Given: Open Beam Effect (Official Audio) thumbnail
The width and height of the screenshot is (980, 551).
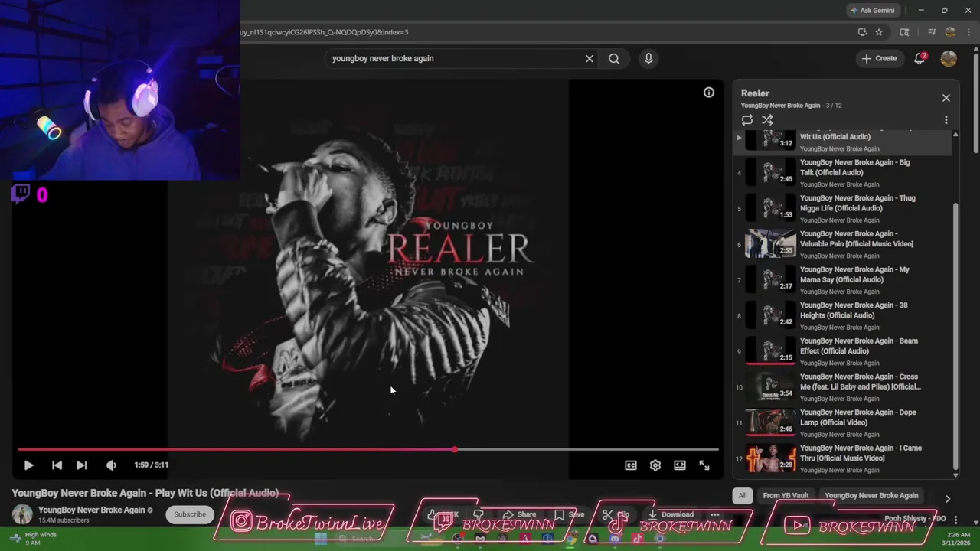Looking at the screenshot, I should click(x=771, y=350).
